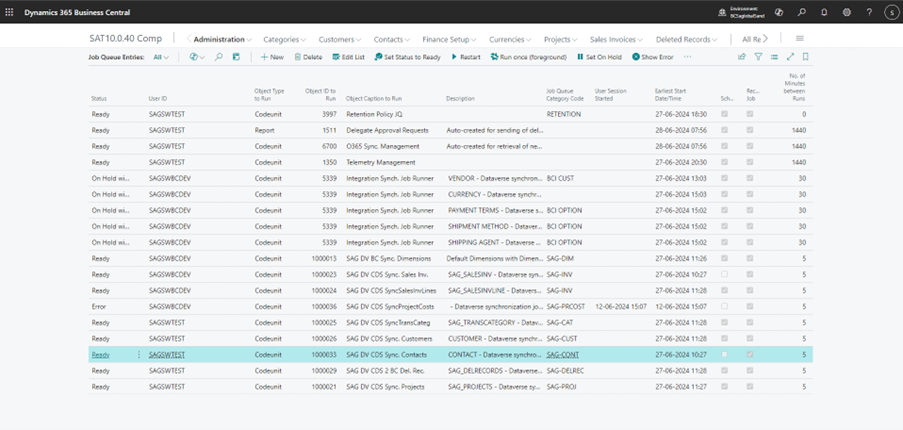Open notifications bell
The width and height of the screenshot is (903, 430).
(824, 12)
